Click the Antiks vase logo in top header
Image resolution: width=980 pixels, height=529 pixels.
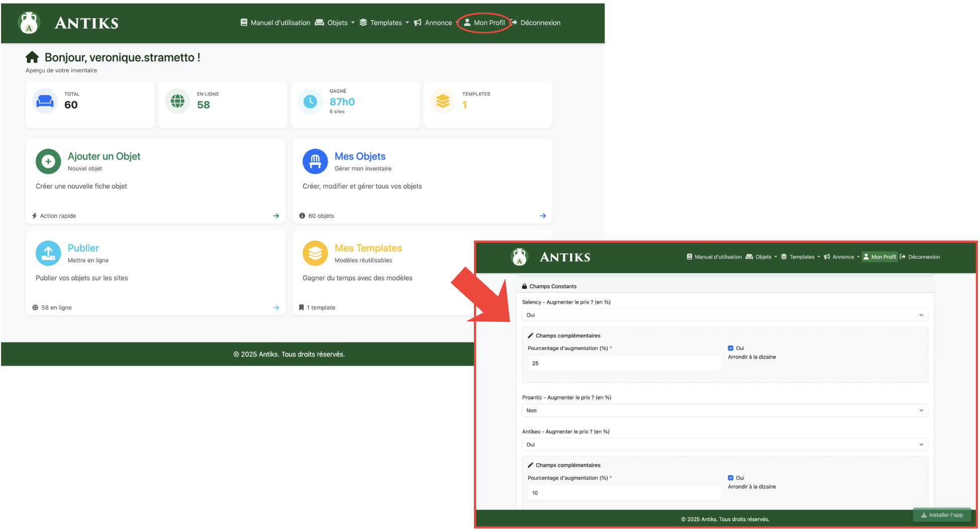29,23
